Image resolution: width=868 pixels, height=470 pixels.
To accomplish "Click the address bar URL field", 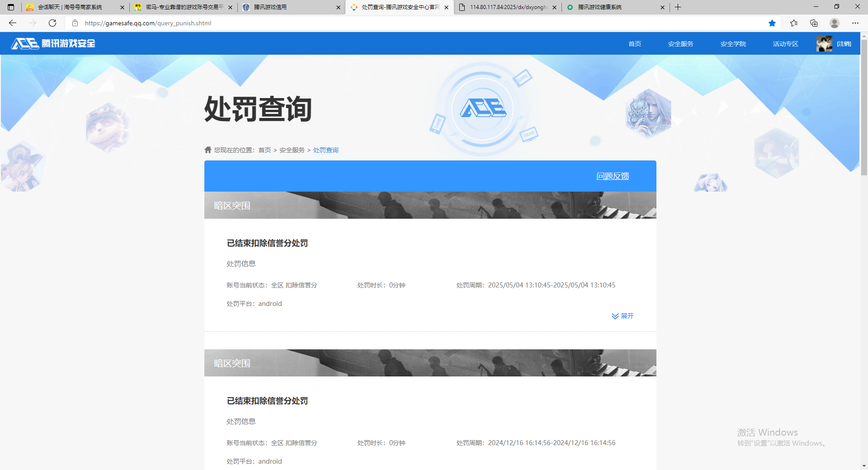I will [x=407, y=23].
